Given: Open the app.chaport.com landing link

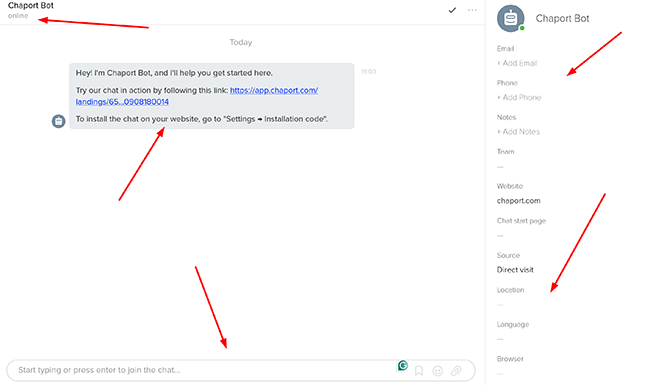Looking at the screenshot, I should coord(197,96).
